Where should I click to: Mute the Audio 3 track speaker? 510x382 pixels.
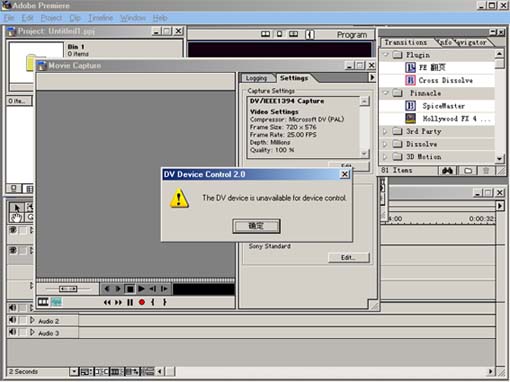click(x=13, y=332)
